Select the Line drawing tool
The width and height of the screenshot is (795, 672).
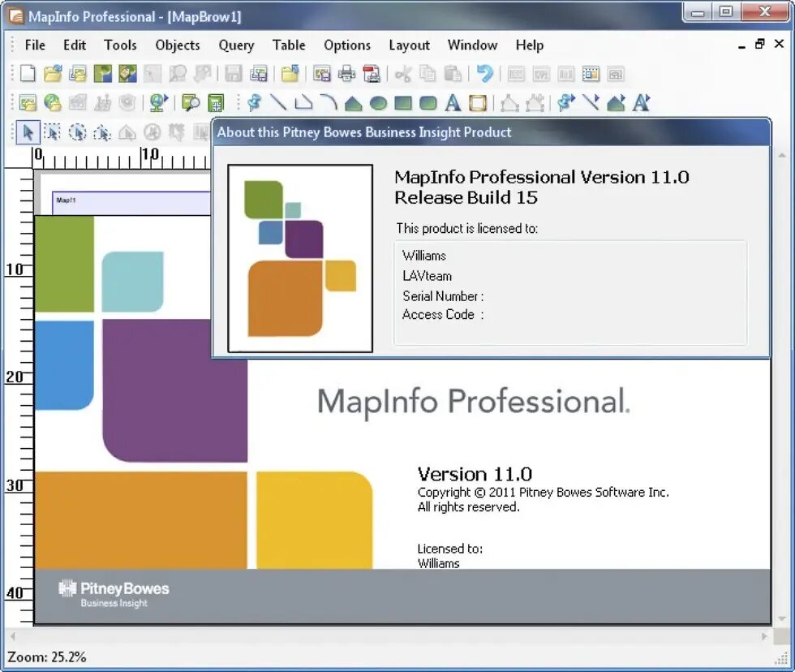[x=278, y=102]
